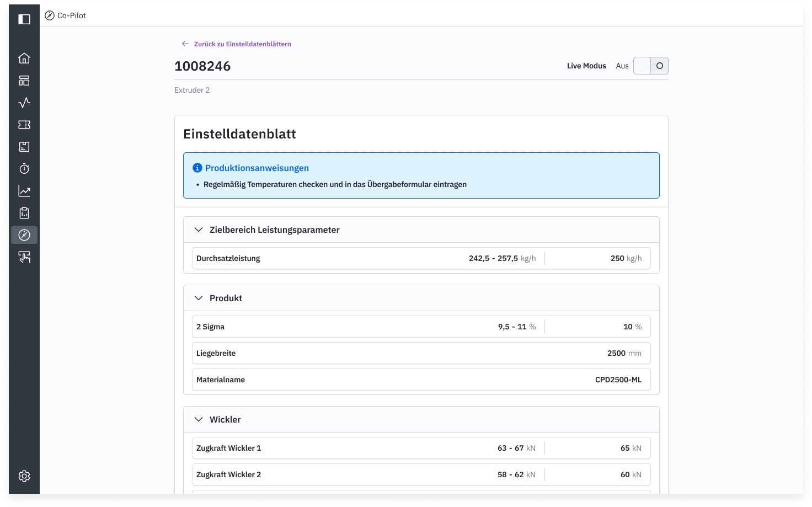Viewport: 812px width, 507px height.
Task: Collapse the Wickler section
Action: pyautogui.click(x=199, y=419)
